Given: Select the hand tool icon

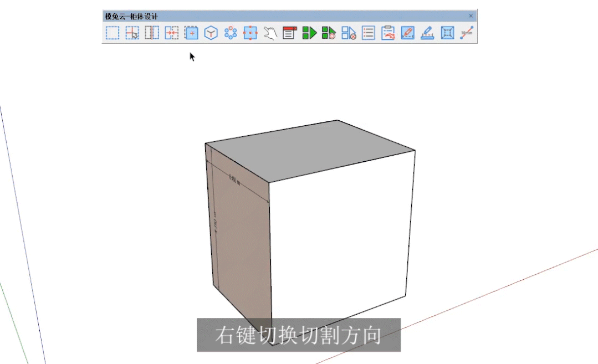Looking at the screenshot, I should coord(270,33).
